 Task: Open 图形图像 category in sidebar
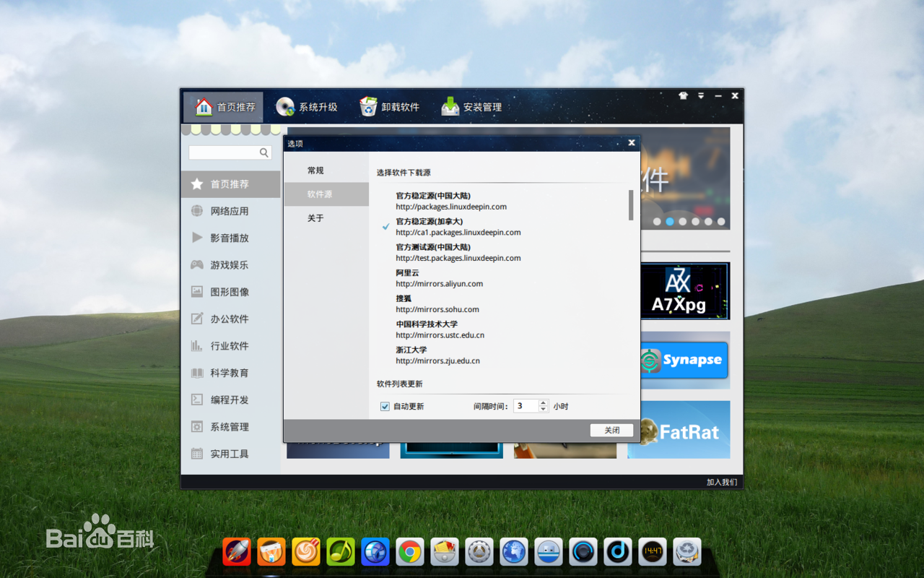pyautogui.click(x=230, y=292)
